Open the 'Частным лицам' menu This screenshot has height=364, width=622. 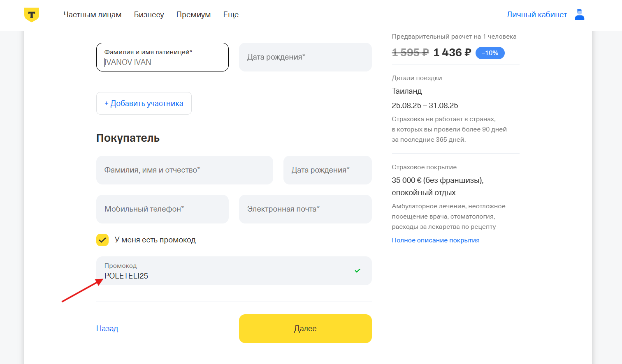(93, 15)
